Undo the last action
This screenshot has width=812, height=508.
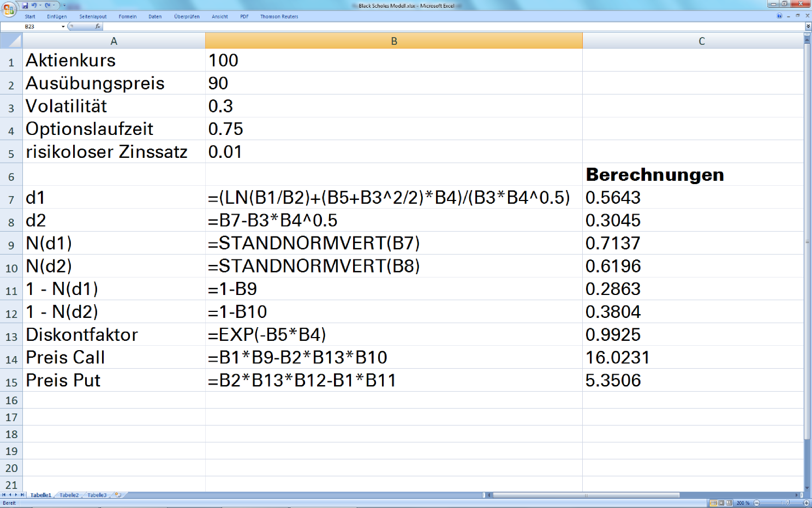click(34, 5)
